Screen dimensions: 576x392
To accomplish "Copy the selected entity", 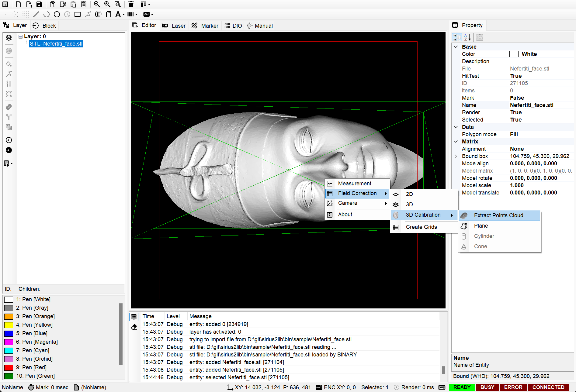I will [53, 4].
